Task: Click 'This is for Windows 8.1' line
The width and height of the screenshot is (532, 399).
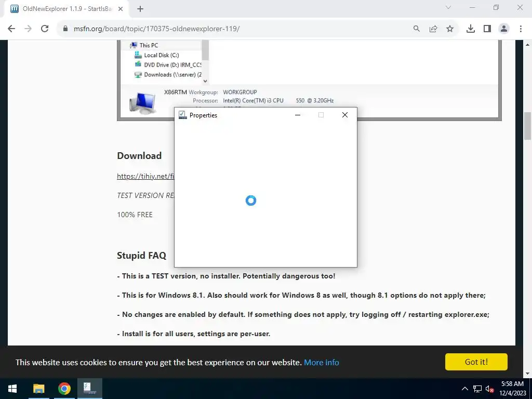Action: tap(301, 296)
